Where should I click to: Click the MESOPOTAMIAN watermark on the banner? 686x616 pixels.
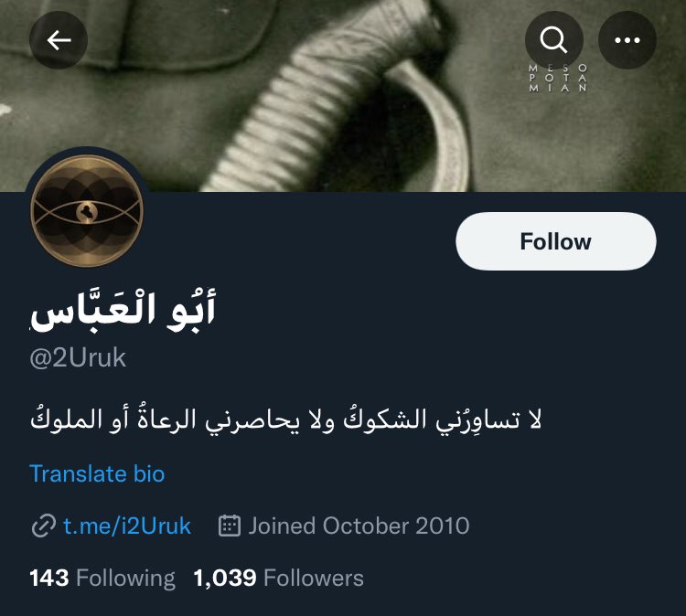pos(558,78)
